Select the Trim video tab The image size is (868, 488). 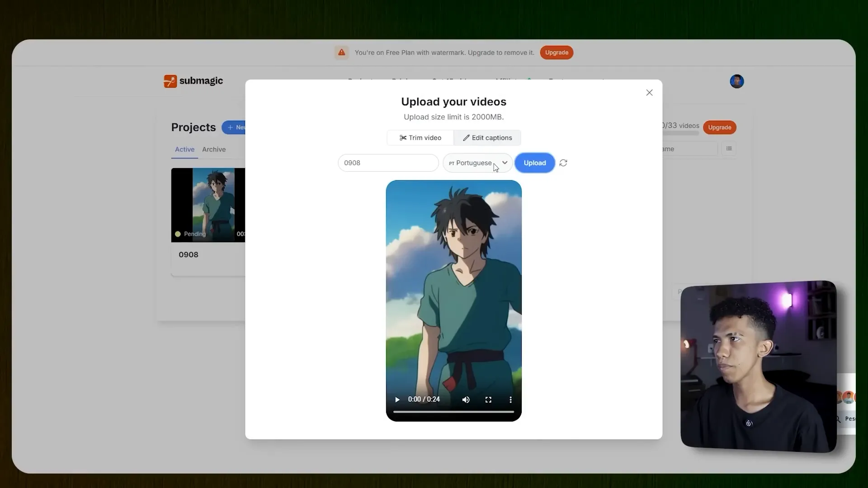tap(420, 138)
